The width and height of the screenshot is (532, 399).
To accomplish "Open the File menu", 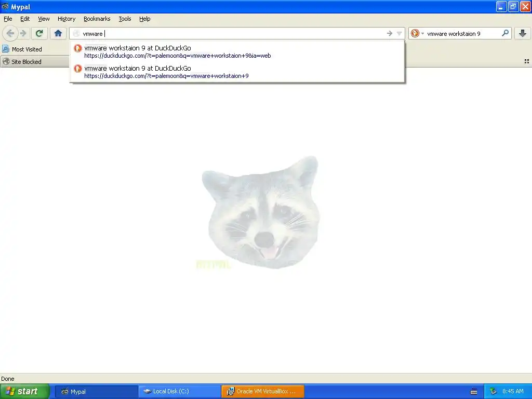I will 8,19.
